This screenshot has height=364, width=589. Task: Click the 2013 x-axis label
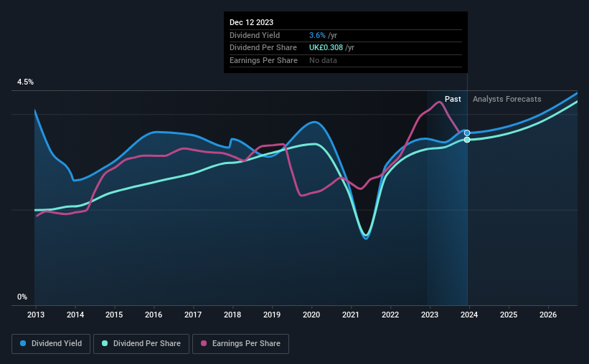coord(36,315)
